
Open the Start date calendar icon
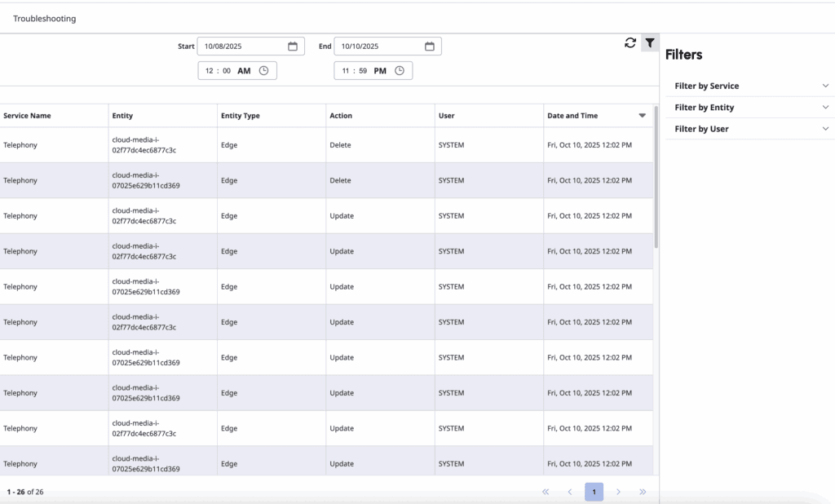coord(293,46)
